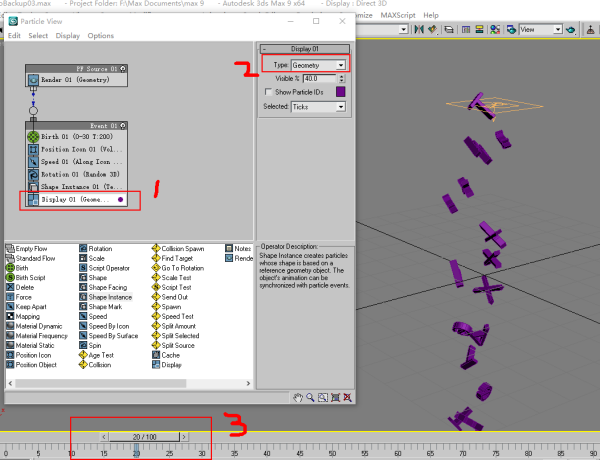Click the Render 01 operator icon
600x460 pixels.
(33, 80)
